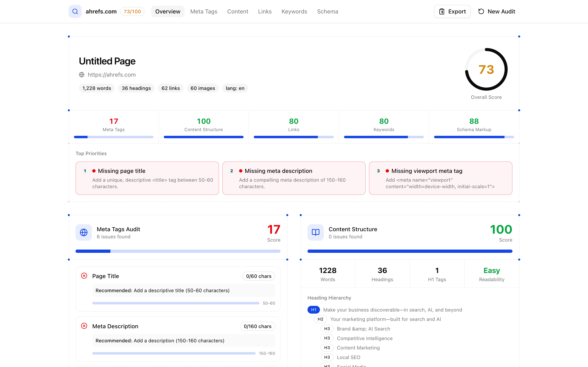588x367 pixels.
Task: Click the search magnifier icon
Action: (x=75, y=11)
